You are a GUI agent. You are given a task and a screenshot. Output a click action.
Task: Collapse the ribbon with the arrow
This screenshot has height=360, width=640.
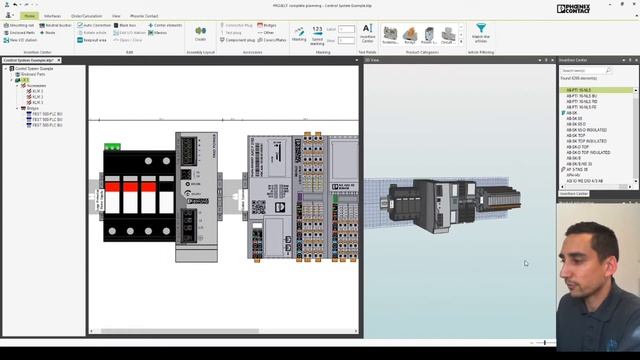pyautogui.click(x=637, y=16)
